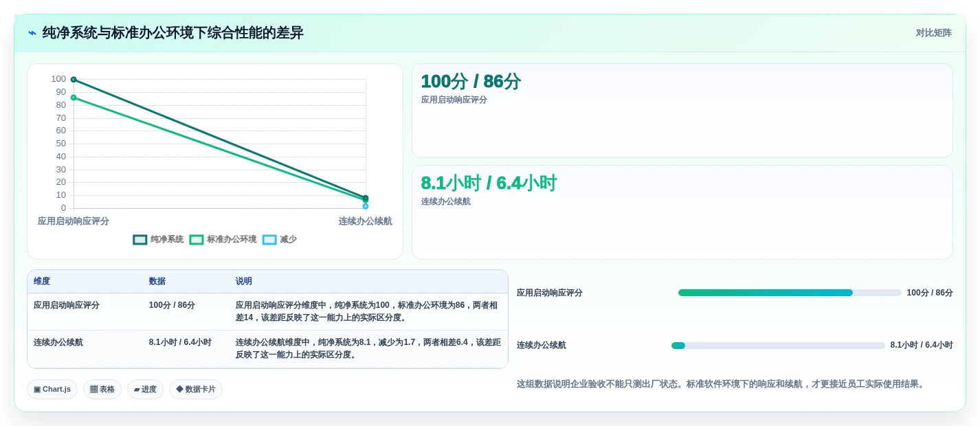
Task: Click the title 纯净系统与标准办公环境下综合性能的差异
Action: click(173, 33)
